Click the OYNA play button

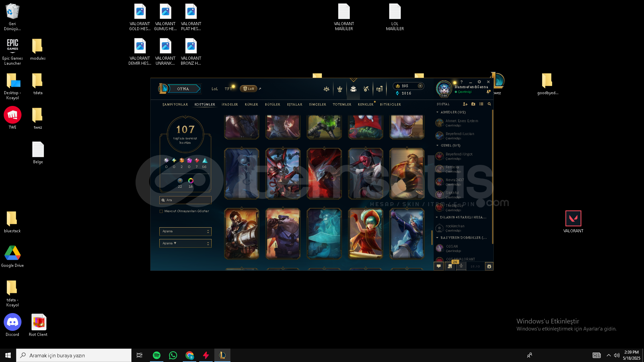pyautogui.click(x=183, y=89)
